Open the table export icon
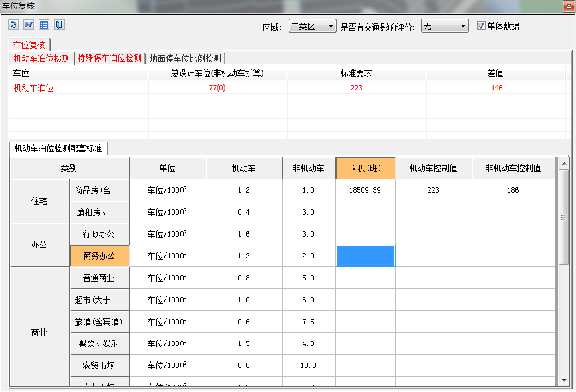Image resolution: width=576 pixels, height=392 pixels. tap(44, 24)
